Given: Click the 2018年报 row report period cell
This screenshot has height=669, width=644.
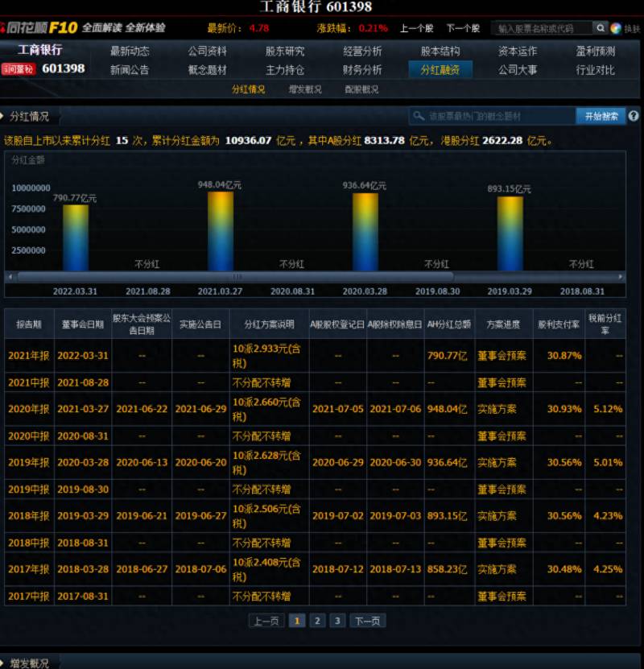Looking at the screenshot, I should [x=29, y=516].
